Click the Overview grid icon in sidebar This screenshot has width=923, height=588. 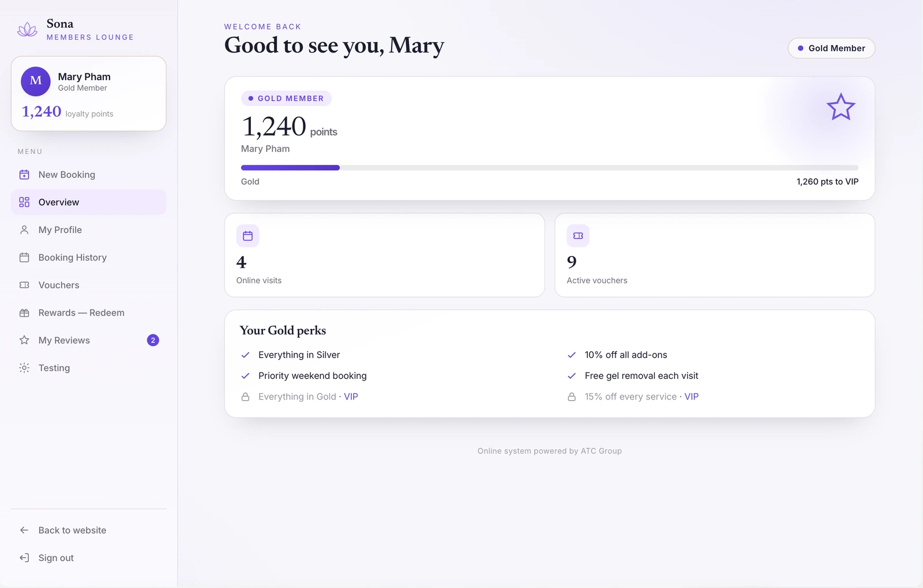pos(24,202)
